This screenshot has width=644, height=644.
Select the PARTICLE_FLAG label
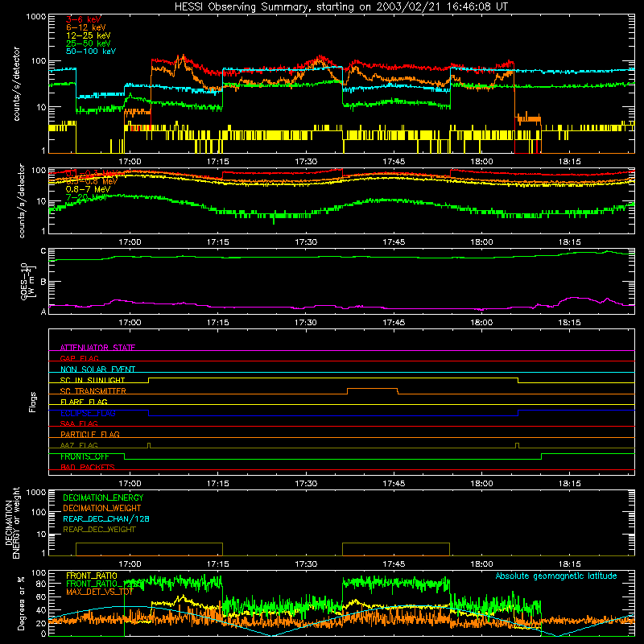click(x=90, y=434)
